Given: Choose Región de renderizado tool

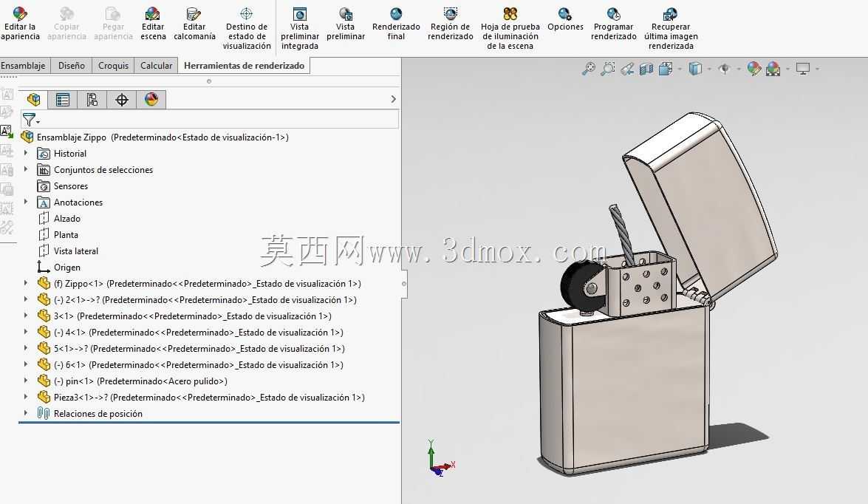Looking at the screenshot, I should [450, 24].
